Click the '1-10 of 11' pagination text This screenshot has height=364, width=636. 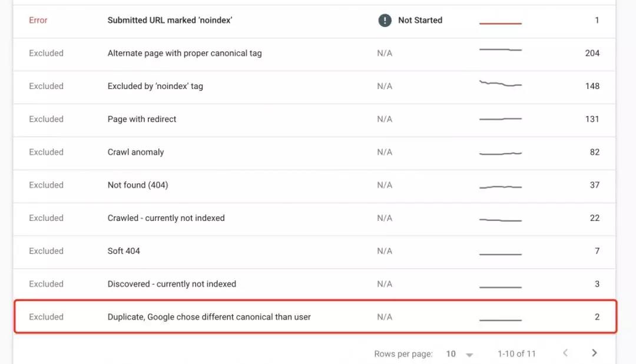(516, 353)
